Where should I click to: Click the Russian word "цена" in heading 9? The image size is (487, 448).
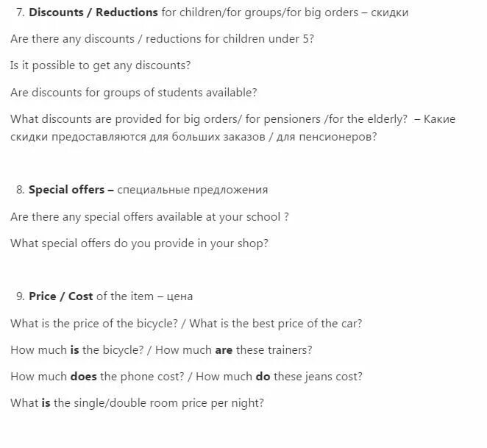coord(179,297)
